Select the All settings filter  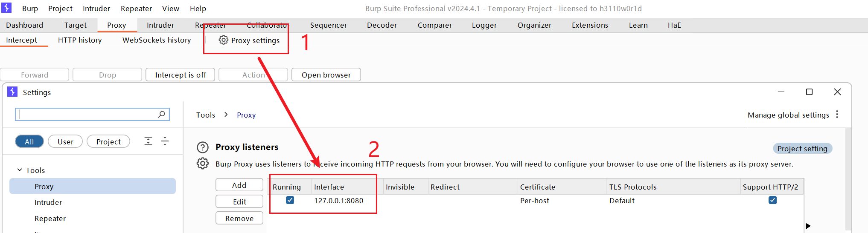click(29, 141)
